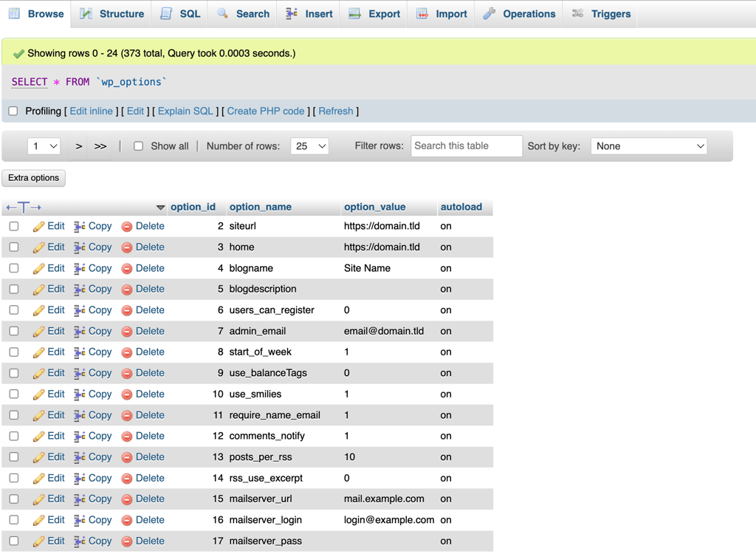Check the Show all checkbox
The width and height of the screenshot is (756, 554).
(138, 146)
